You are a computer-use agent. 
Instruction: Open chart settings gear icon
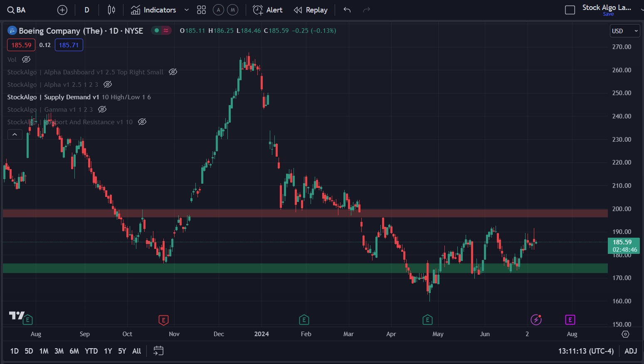[625, 334]
